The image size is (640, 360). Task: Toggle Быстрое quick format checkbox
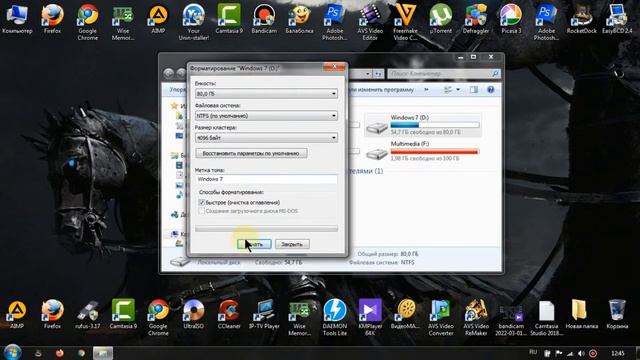(202, 202)
